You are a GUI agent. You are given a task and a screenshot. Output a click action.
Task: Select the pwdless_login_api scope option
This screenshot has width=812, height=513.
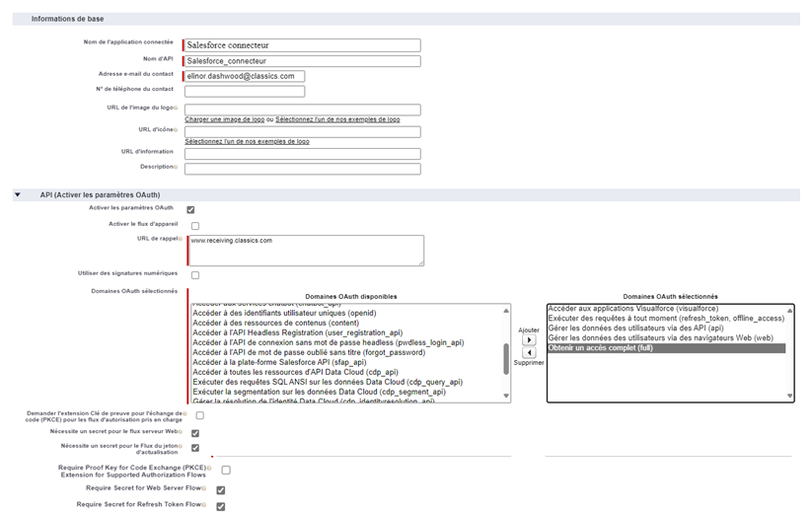pos(328,342)
